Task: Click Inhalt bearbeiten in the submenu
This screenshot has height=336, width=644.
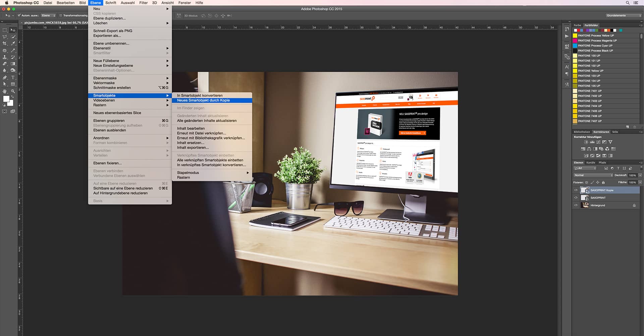Action: (191, 128)
